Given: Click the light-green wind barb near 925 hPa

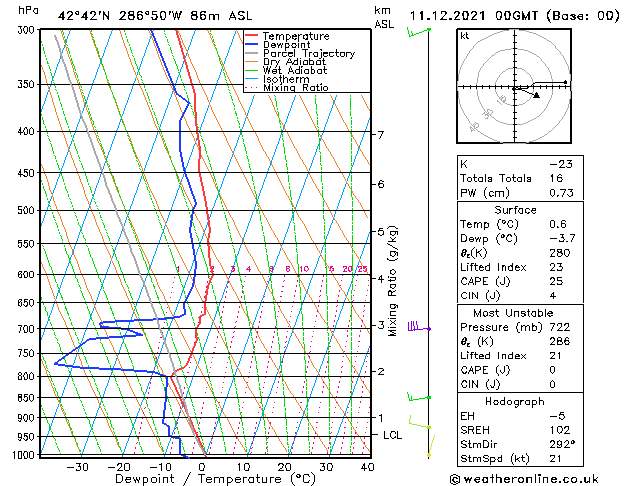Looking at the screenshot, I should [420, 422].
